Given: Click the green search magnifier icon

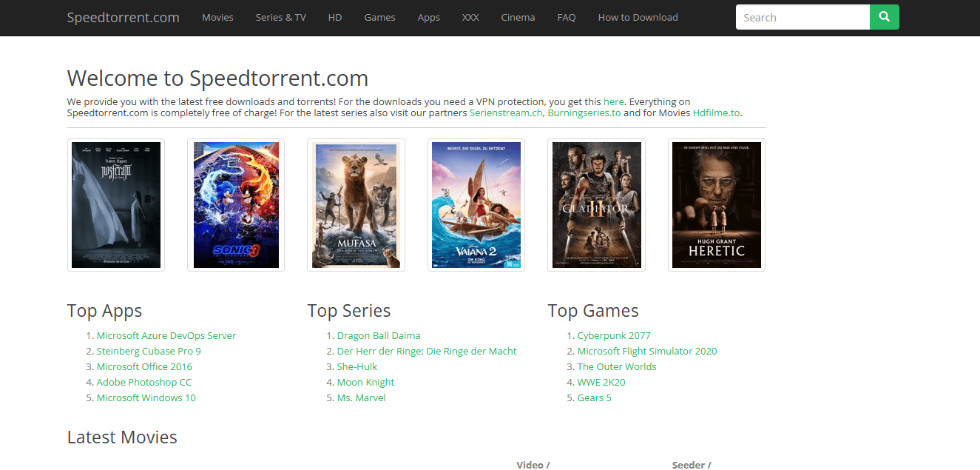Looking at the screenshot, I should 884,16.
